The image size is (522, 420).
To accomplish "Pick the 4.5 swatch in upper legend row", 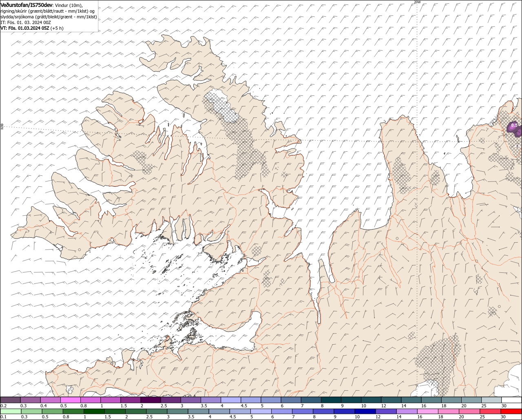I will (251, 400).
